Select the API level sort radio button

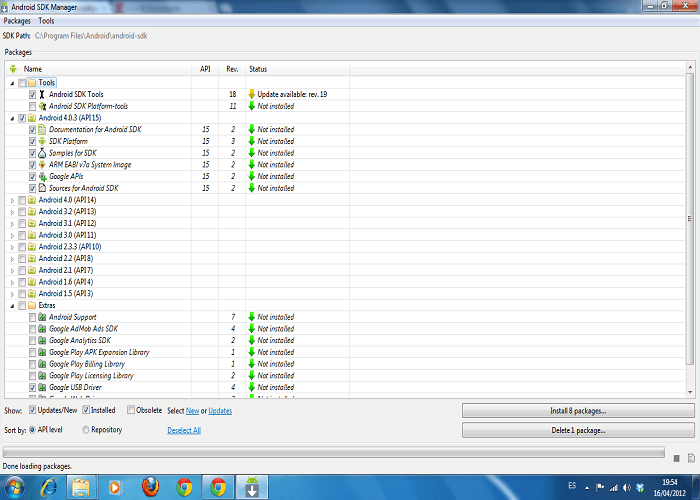click(32, 429)
